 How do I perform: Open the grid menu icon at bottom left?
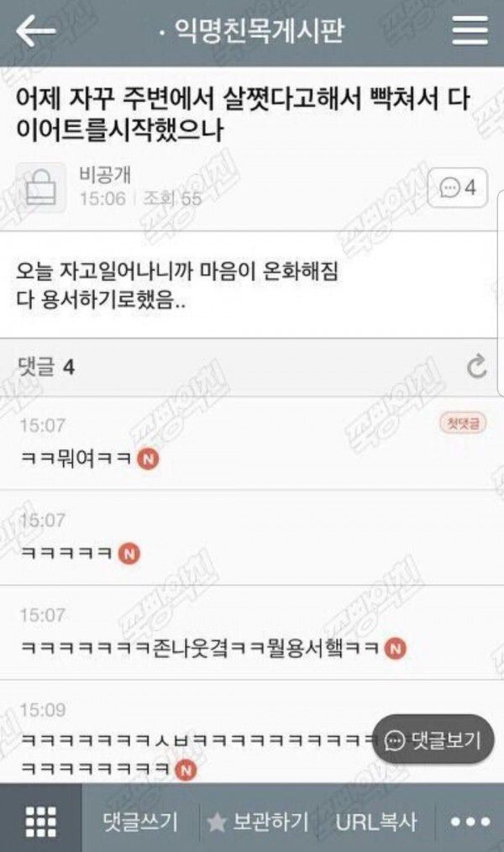pyautogui.click(x=40, y=822)
